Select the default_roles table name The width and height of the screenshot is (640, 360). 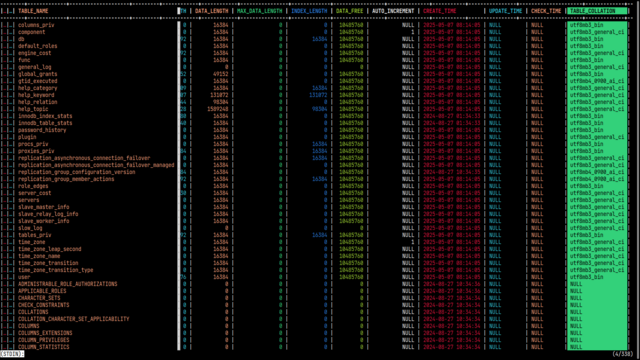pos(38,46)
